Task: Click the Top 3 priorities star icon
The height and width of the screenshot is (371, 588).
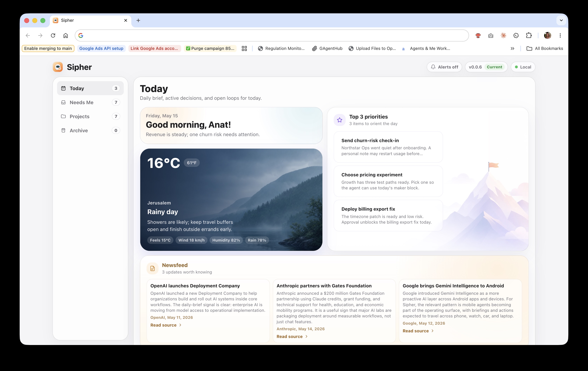Action: (x=339, y=120)
